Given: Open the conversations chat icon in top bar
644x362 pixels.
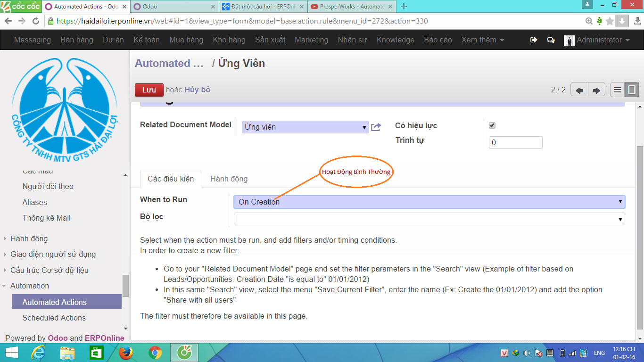Looking at the screenshot, I should (x=551, y=40).
